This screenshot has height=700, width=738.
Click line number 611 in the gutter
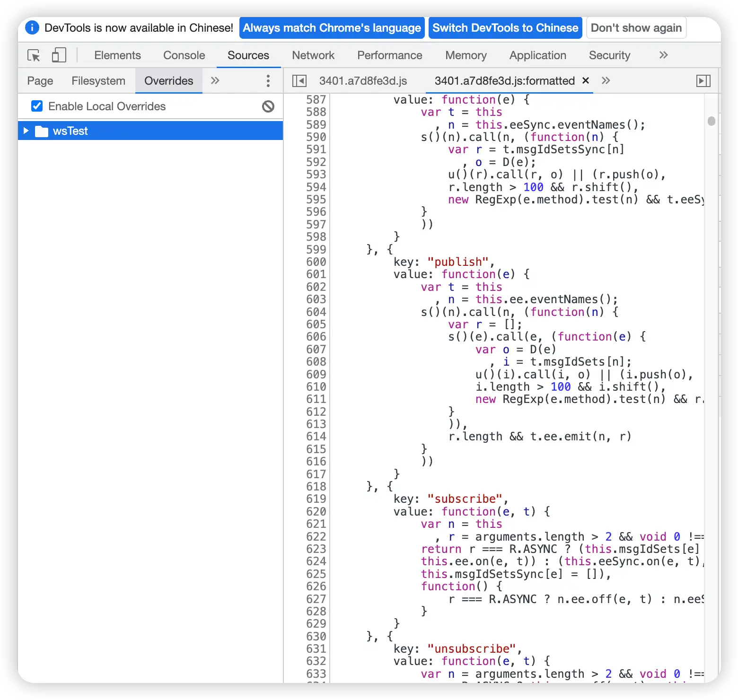click(x=316, y=399)
